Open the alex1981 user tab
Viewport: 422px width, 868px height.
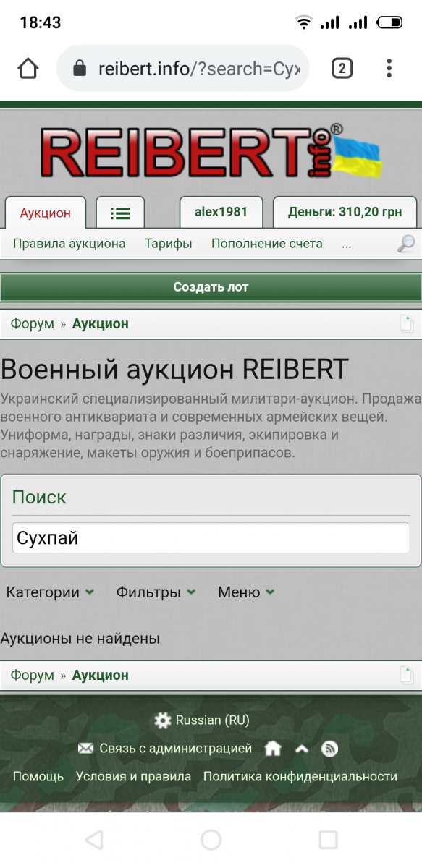pyautogui.click(x=221, y=213)
